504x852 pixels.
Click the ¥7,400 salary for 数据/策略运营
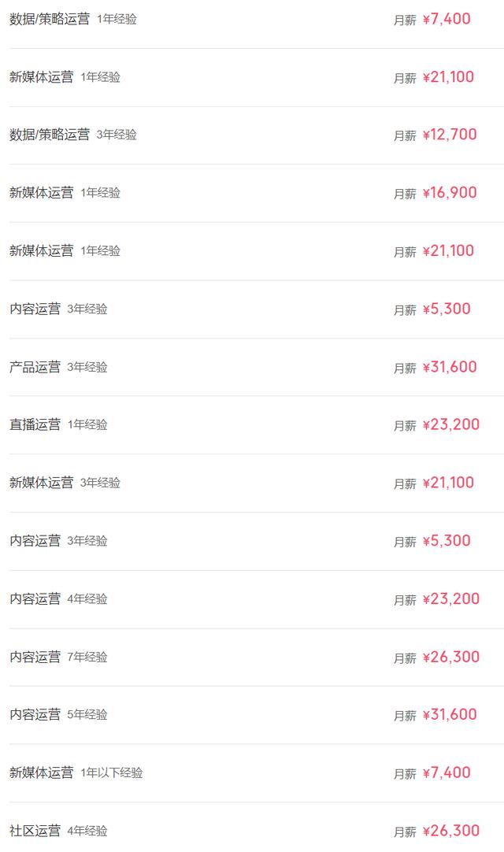[447, 19]
